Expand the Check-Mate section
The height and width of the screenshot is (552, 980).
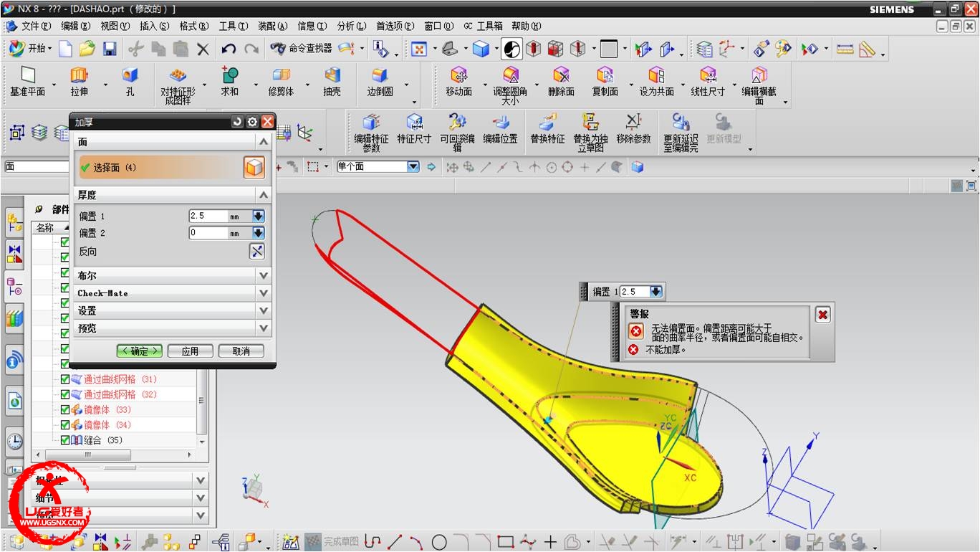point(264,293)
